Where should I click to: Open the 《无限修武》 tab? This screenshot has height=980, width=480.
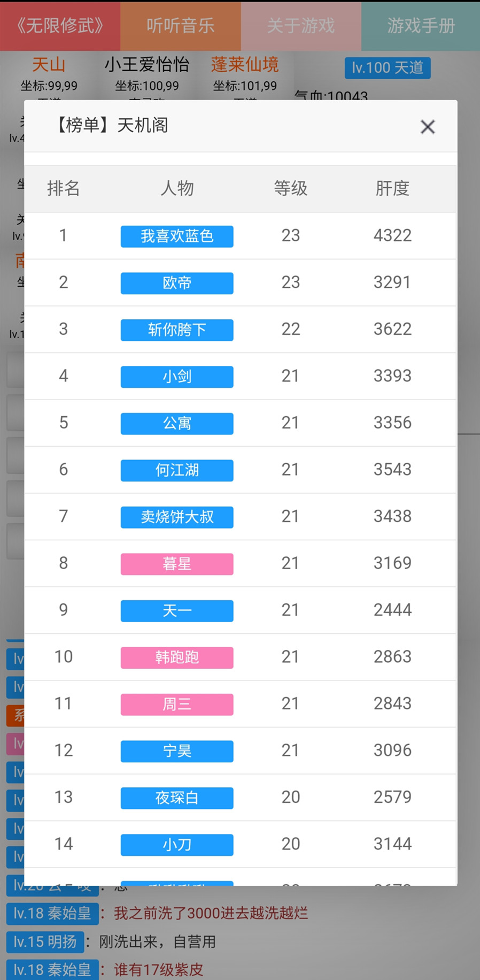pyautogui.click(x=60, y=26)
